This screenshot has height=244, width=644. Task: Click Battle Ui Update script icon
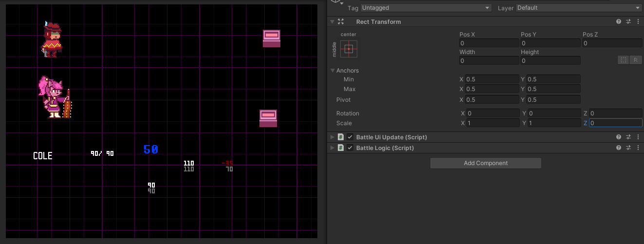[x=341, y=137]
